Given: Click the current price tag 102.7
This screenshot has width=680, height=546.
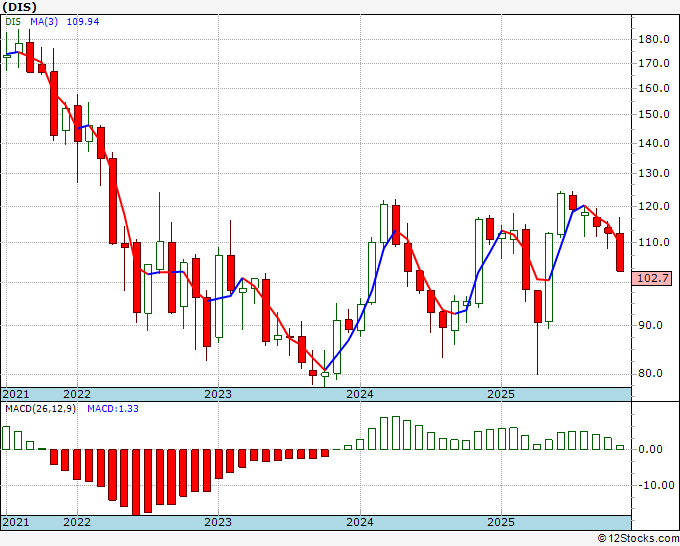Looking at the screenshot, I should click(x=654, y=278).
